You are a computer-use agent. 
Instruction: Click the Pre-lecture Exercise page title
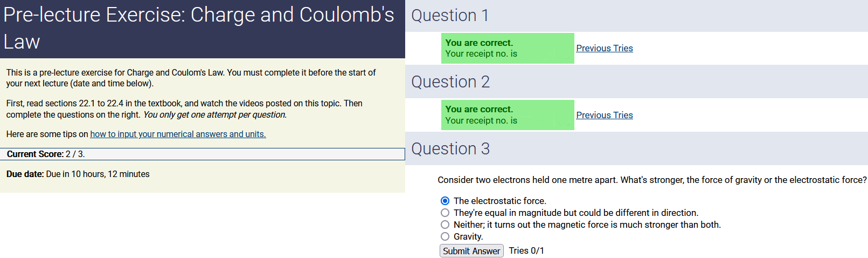pyautogui.click(x=199, y=28)
